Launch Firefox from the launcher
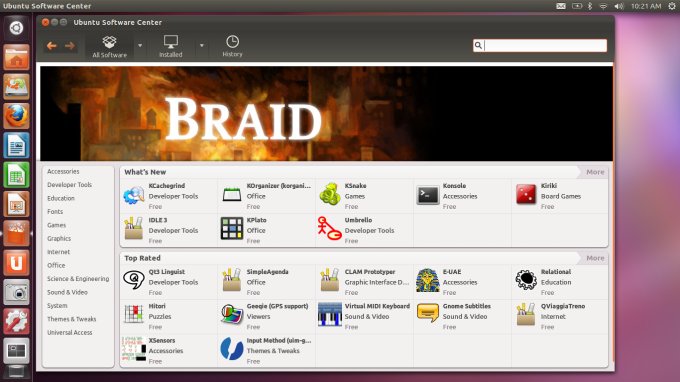The height and width of the screenshot is (382, 680). [x=16, y=116]
